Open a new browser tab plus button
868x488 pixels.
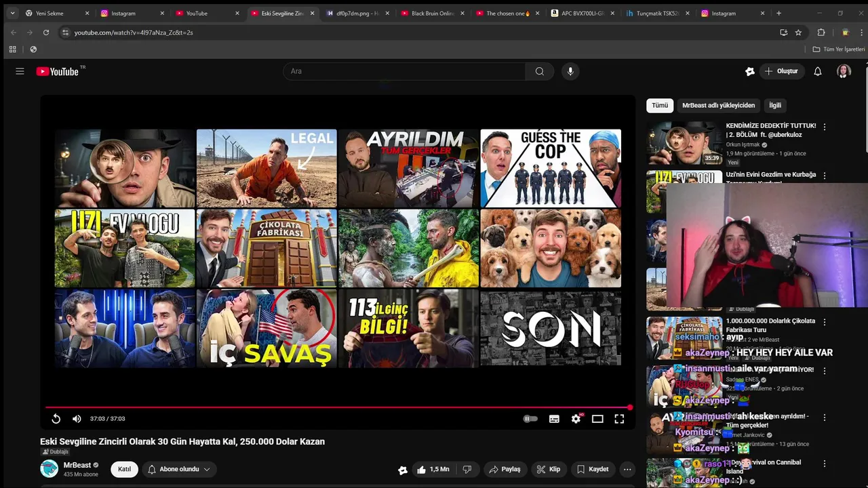point(778,13)
